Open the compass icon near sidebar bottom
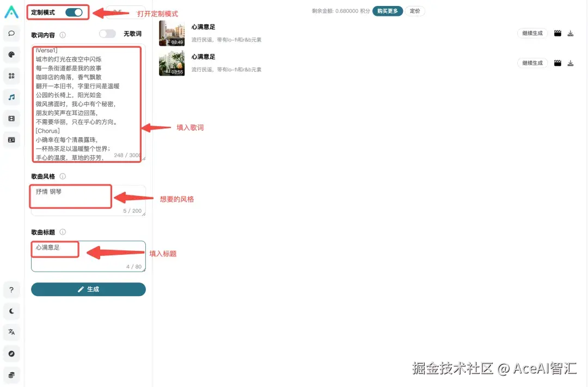 [x=11, y=354]
